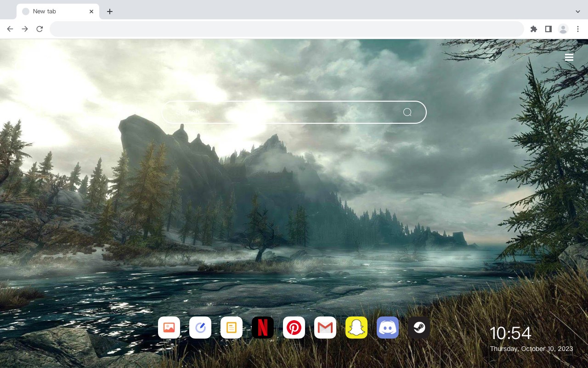Go forward to next page

(25, 29)
